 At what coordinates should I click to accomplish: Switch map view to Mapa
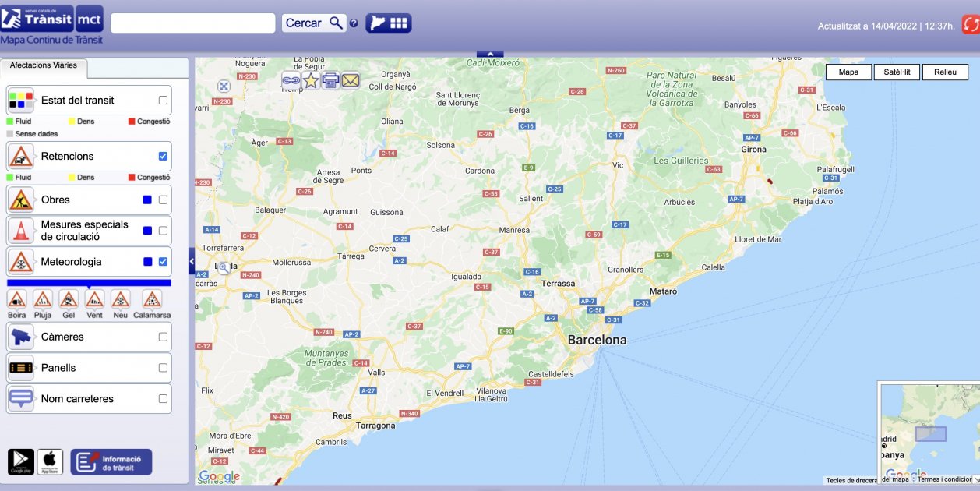(848, 72)
